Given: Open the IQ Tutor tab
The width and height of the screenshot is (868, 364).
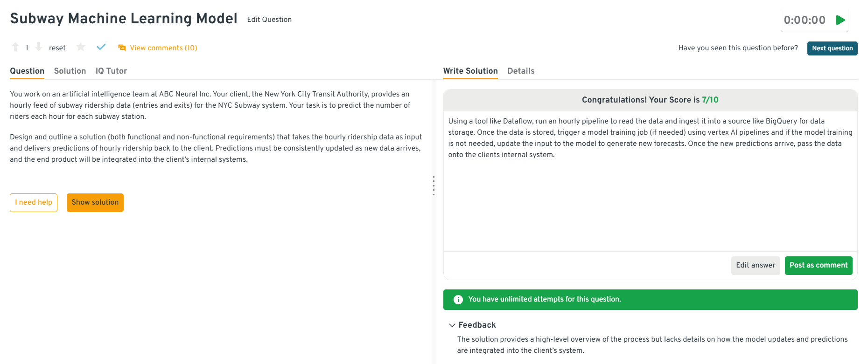Looking at the screenshot, I should [x=111, y=71].
